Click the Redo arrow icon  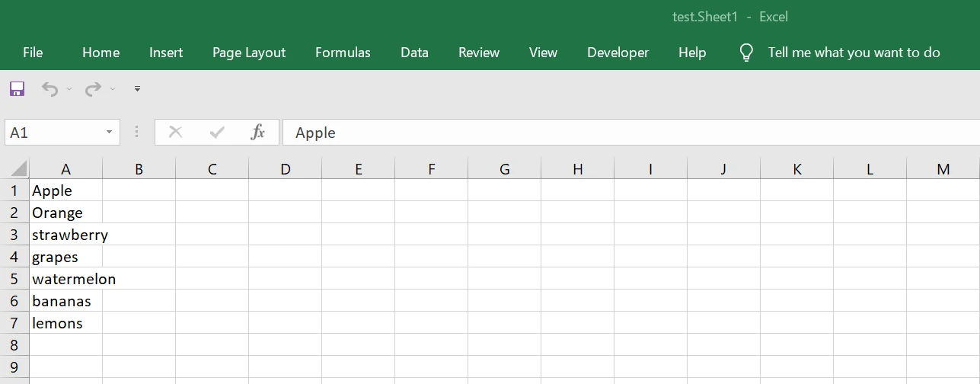click(93, 89)
